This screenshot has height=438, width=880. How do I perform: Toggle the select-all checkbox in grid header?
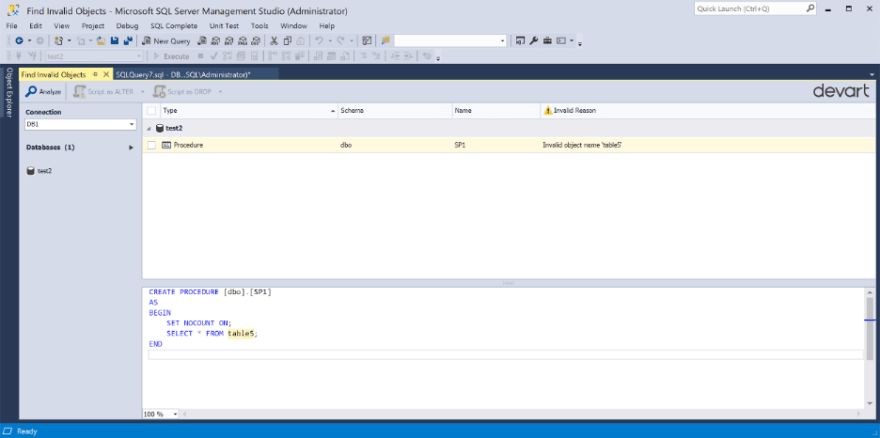pyautogui.click(x=152, y=111)
